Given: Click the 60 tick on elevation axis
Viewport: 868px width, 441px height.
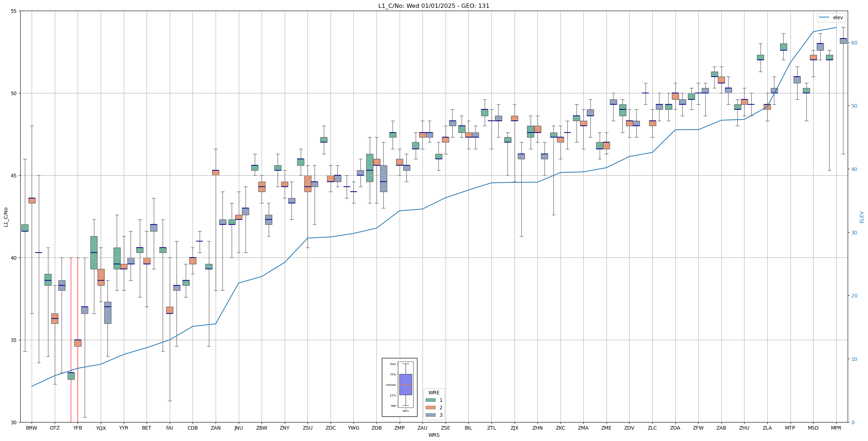Looking at the screenshot, I should click(x=854, y=43).
